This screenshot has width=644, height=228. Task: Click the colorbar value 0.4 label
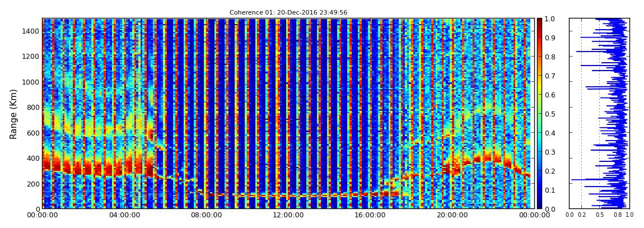tap(549, 133)
